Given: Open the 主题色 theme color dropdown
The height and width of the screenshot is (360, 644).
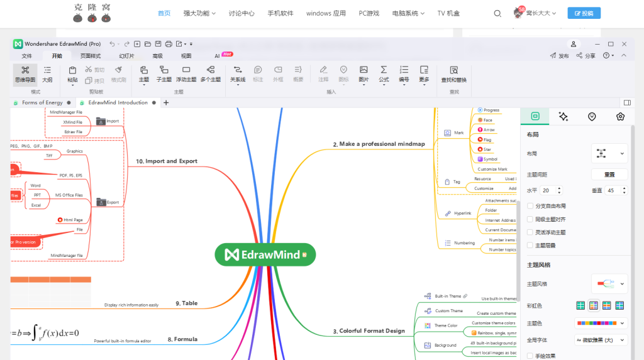Looking at the screenshot, I should pyautogui.click(x=601, y=324).
